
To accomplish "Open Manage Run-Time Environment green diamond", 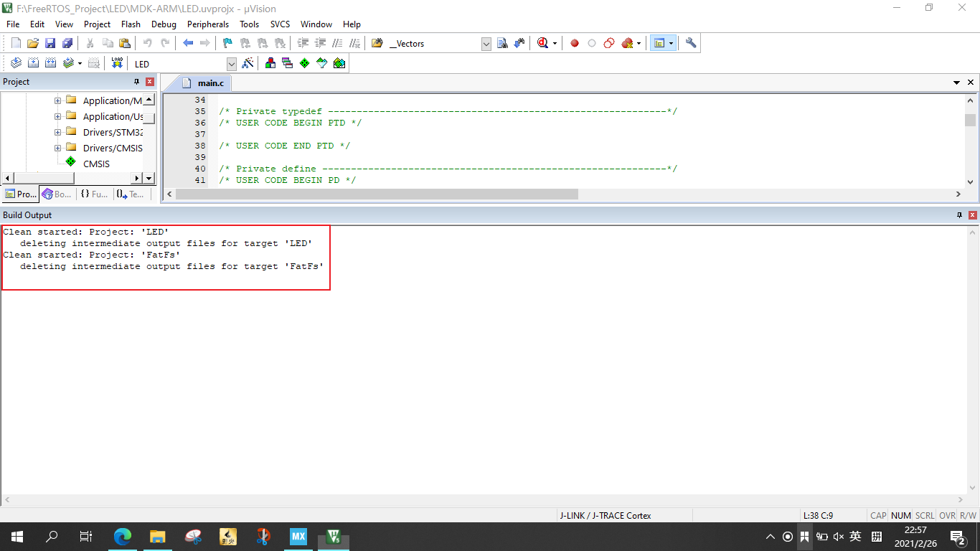I will (x=305, y=63).
